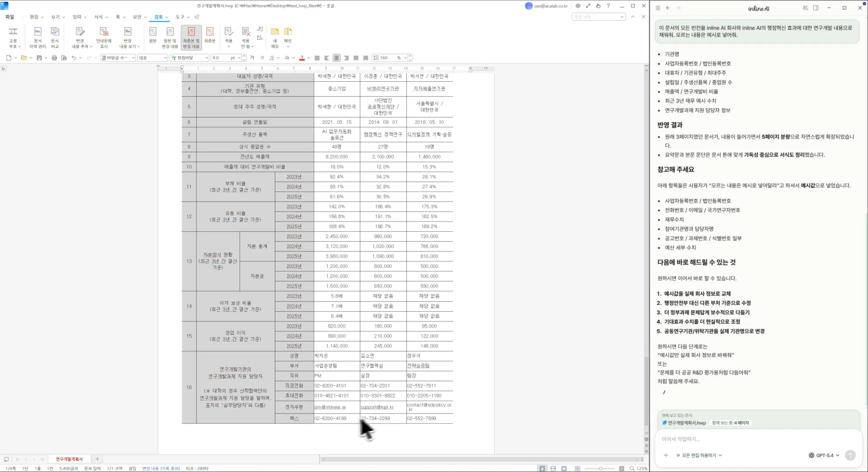This screenshot has width=868, height=472.
Task: Click the 연구개발계획서.hwp file chip in AI panel
Action: pos(684,423)
